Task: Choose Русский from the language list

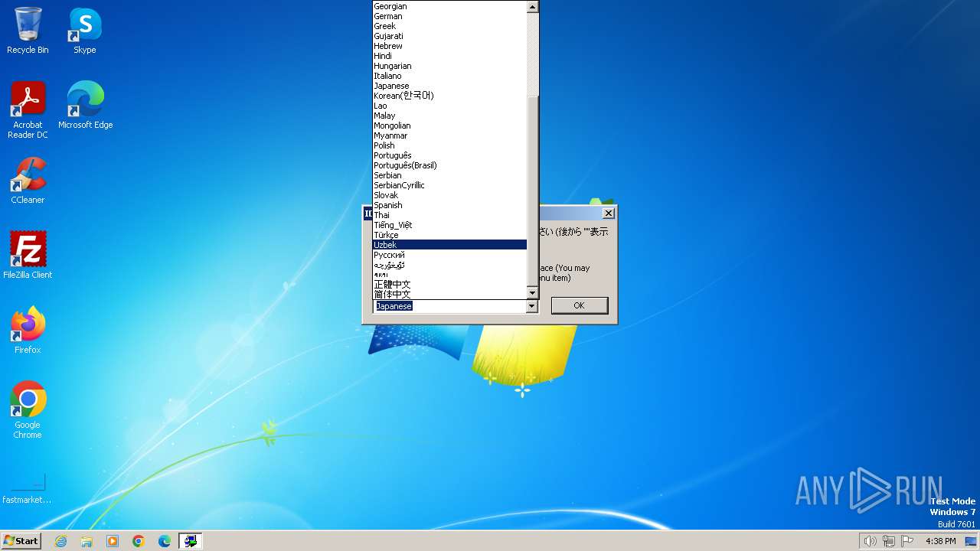Action: pyautogui.click(x=449, y=255)
